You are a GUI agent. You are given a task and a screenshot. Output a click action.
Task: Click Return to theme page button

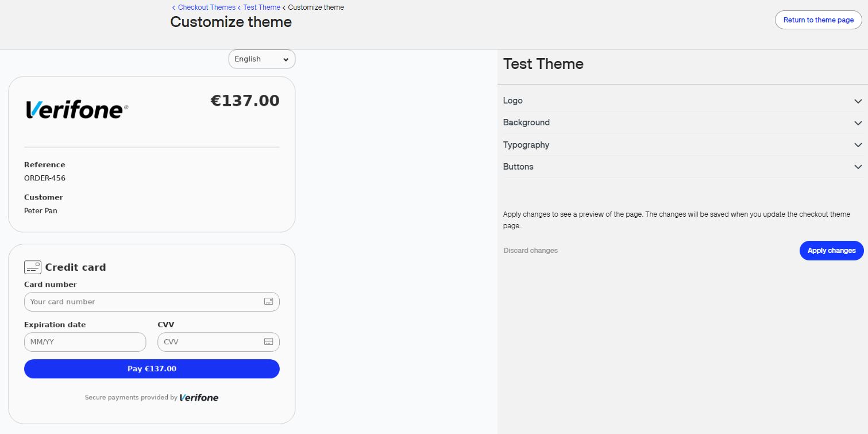(x=819, y=20)
